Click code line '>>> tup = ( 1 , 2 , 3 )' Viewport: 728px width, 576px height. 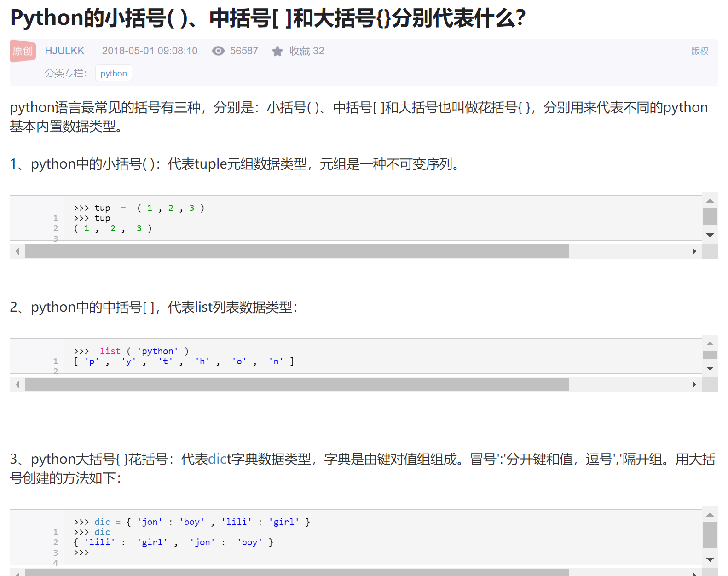(139, 208)
